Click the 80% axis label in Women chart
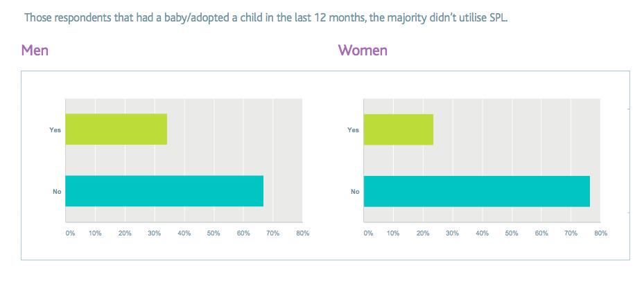Viewport: 644px width, 286px height. (x=600, y=233)
